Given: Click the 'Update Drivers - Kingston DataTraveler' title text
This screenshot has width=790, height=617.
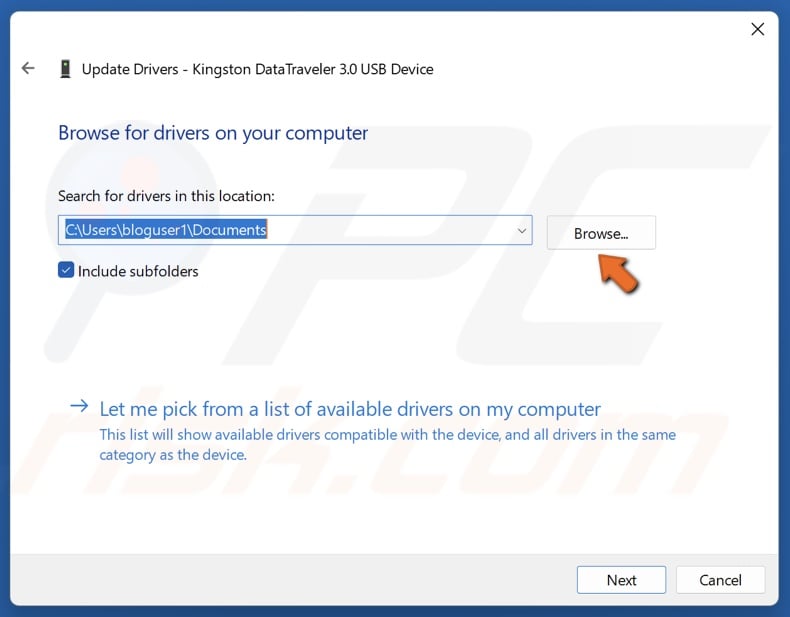Looking at the screenshot, I should [x=257, y=69].
